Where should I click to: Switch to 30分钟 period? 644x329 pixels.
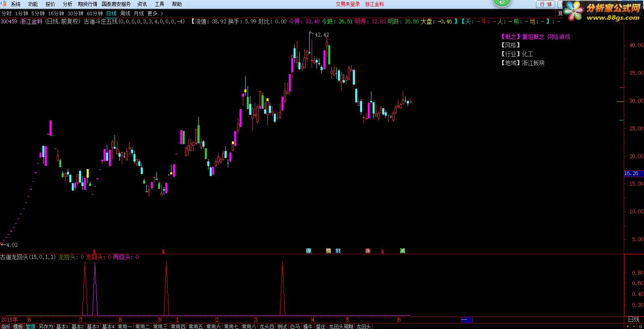coord(75,14)
